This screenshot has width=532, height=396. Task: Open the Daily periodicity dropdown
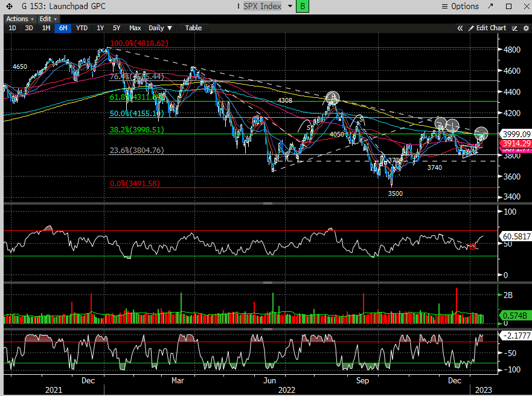[x=160, y=28]
